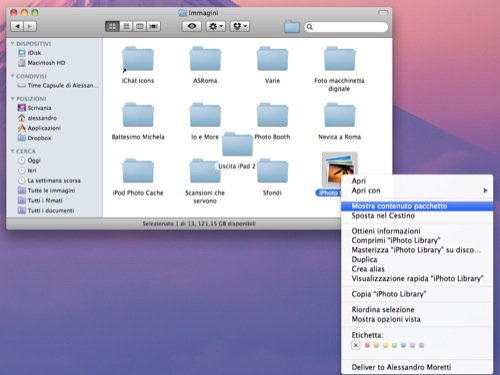Choose Mostra contenuto pacchetto
500x375 pixels.
click(417, 206)
